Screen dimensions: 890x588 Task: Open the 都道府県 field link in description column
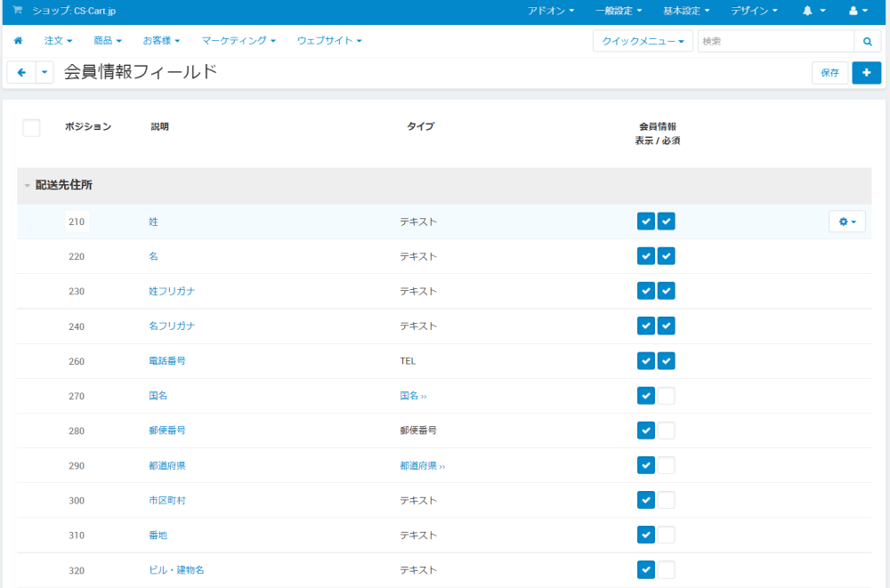167,465
